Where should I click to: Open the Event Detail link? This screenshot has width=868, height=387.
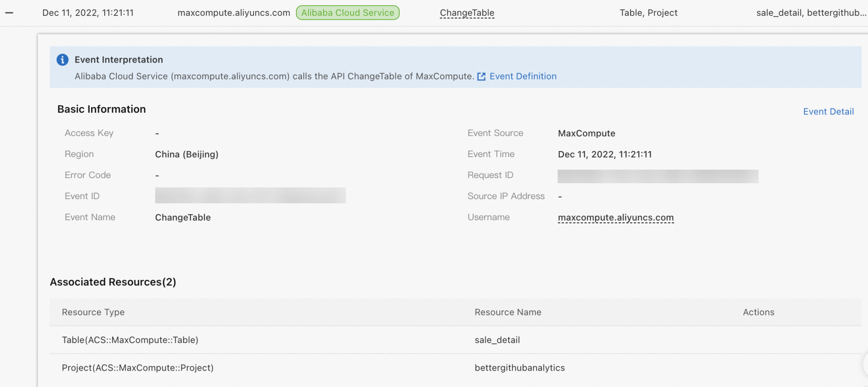click(828, 111)
